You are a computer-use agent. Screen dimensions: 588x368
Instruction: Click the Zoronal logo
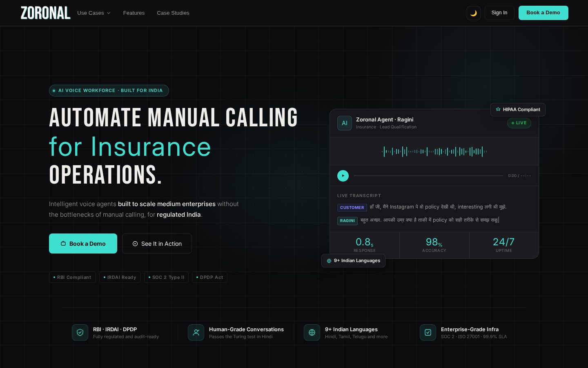(45, 13)
